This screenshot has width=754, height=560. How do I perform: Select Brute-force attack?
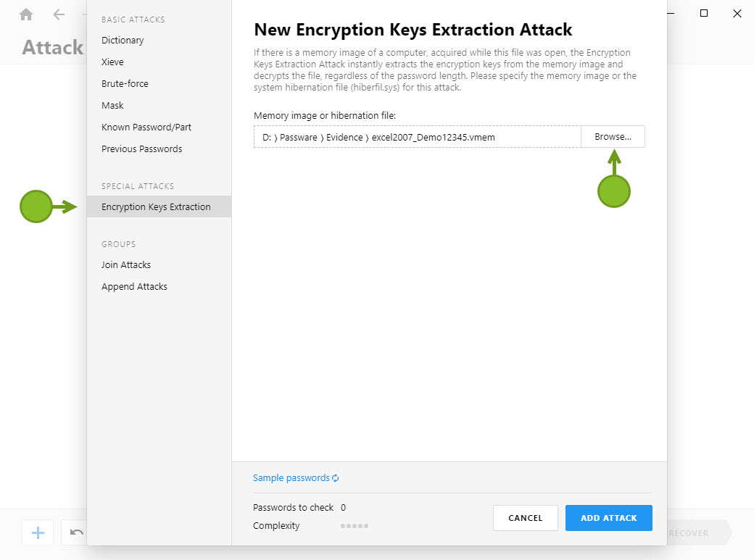click(x=125, y=83)
